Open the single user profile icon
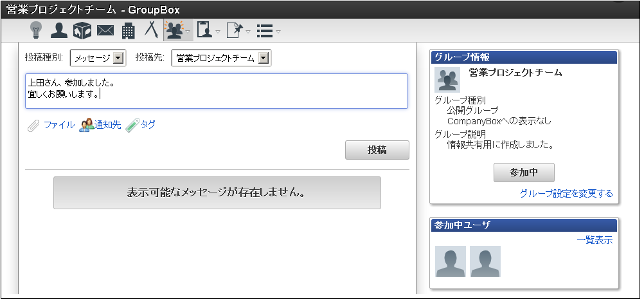Image resolution: width=644 pixels, height=300 pixels. coord(59,30)
